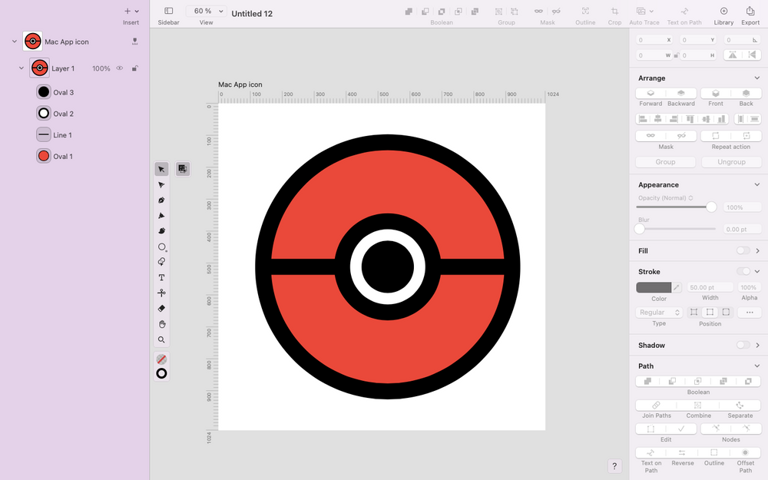Click the alternate canvas view icon beside toolbox
The width and height of the screenshot is (768, 480).
pos(182,169)
